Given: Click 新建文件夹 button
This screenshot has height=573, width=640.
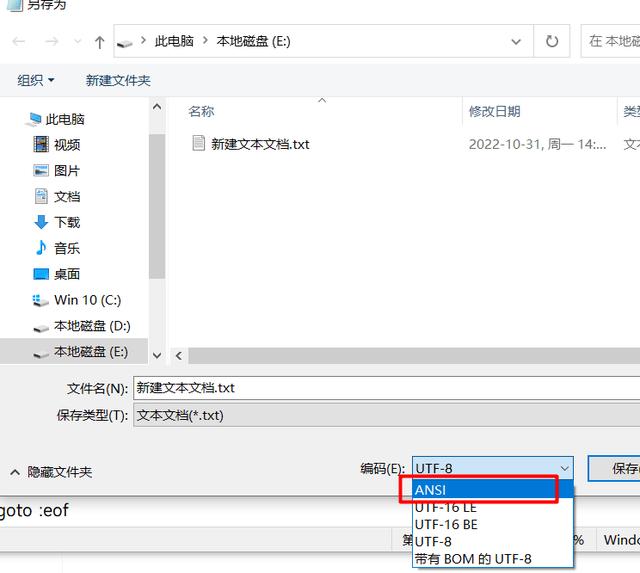Looking at the screenshot, I should [x=118, y=80].
